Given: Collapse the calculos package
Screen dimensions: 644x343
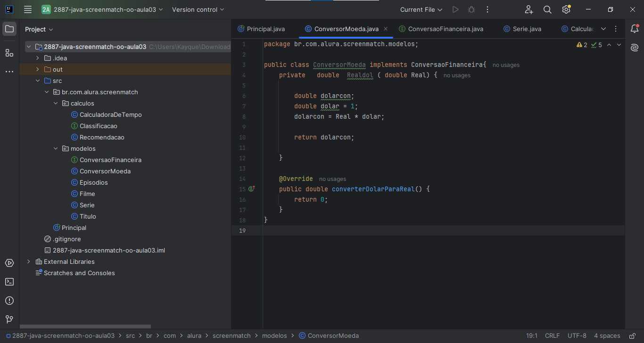Looking at the screenshot, I should [56, 103].
